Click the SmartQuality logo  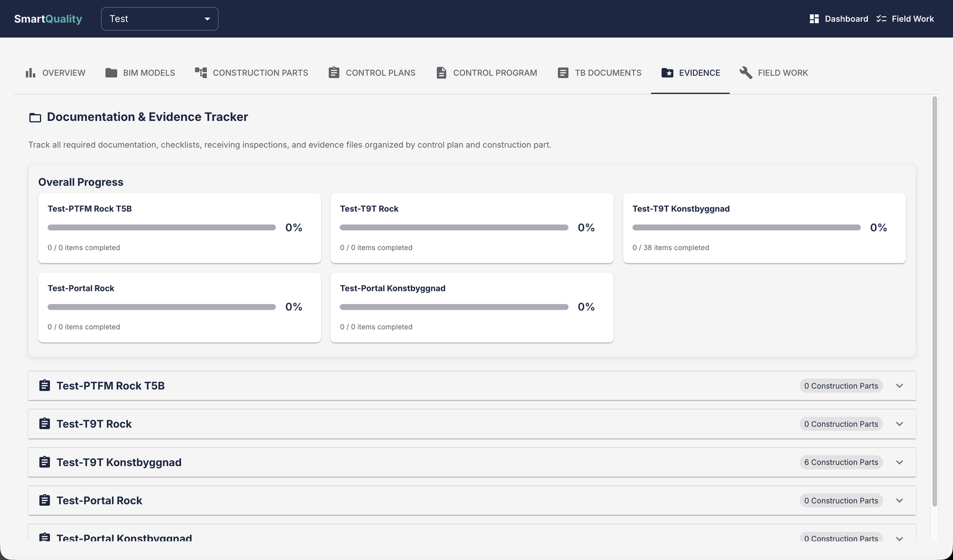[48, 19]
